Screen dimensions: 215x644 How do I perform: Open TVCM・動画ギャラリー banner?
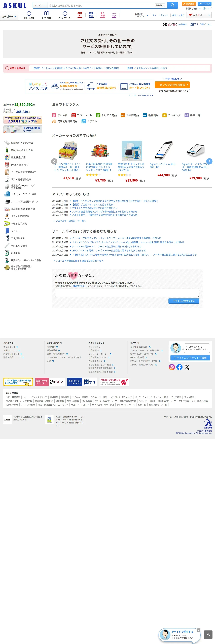pos(23,129)
